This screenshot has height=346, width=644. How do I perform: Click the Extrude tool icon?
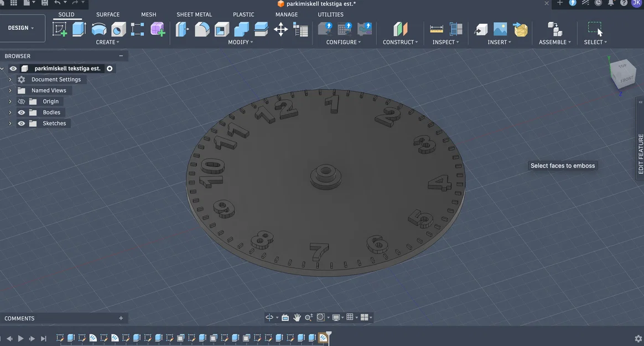(x=79, y=29)
